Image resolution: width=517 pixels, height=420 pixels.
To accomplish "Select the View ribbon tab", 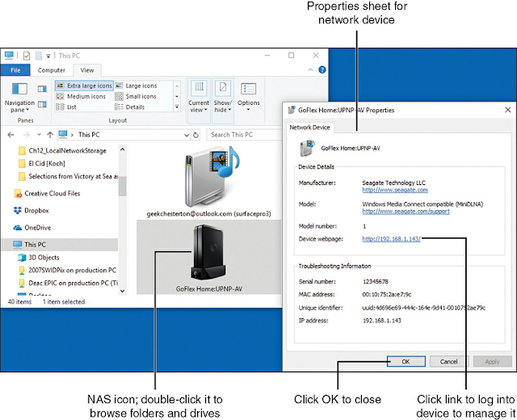I will (x=86, y=70).
